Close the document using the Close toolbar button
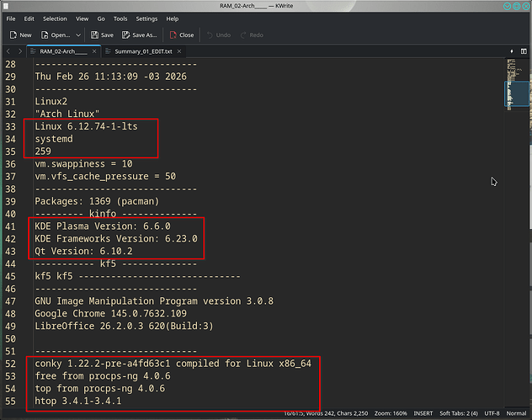This screenshot has height=420, width=532. [x=181, y=35]
